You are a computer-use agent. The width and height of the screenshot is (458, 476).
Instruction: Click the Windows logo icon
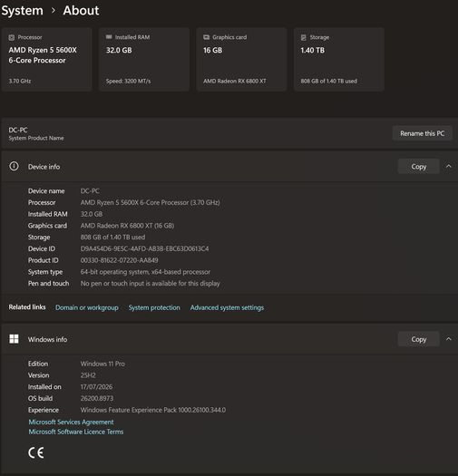[14, 339]
